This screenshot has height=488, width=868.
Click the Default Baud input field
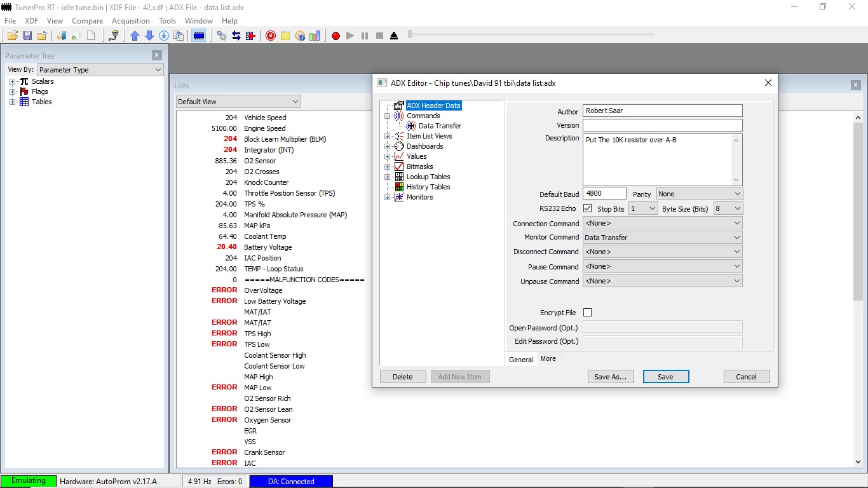click(604, 194)
